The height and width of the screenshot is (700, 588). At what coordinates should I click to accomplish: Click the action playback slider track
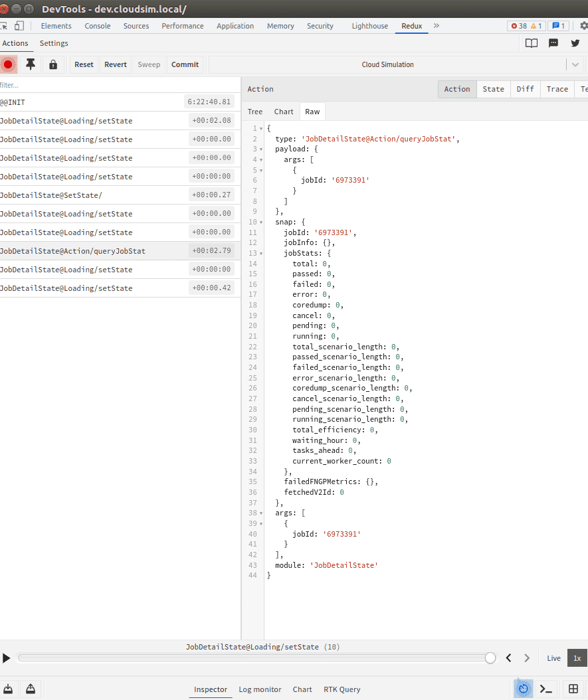[x=252, y=657]
